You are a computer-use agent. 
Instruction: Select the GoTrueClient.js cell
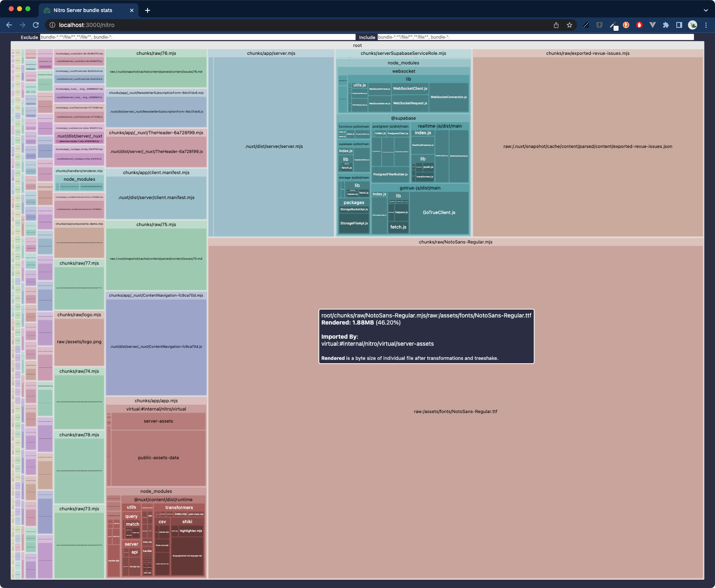click(x=439, y=212)
